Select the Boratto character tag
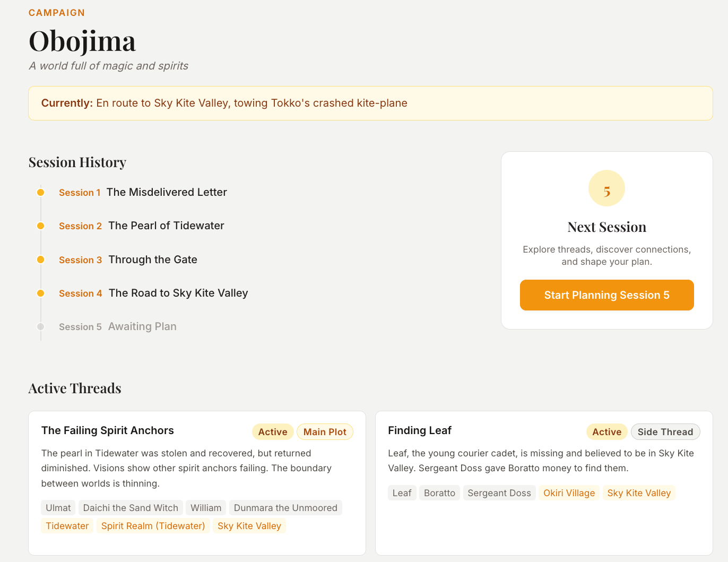 (440, 493)
